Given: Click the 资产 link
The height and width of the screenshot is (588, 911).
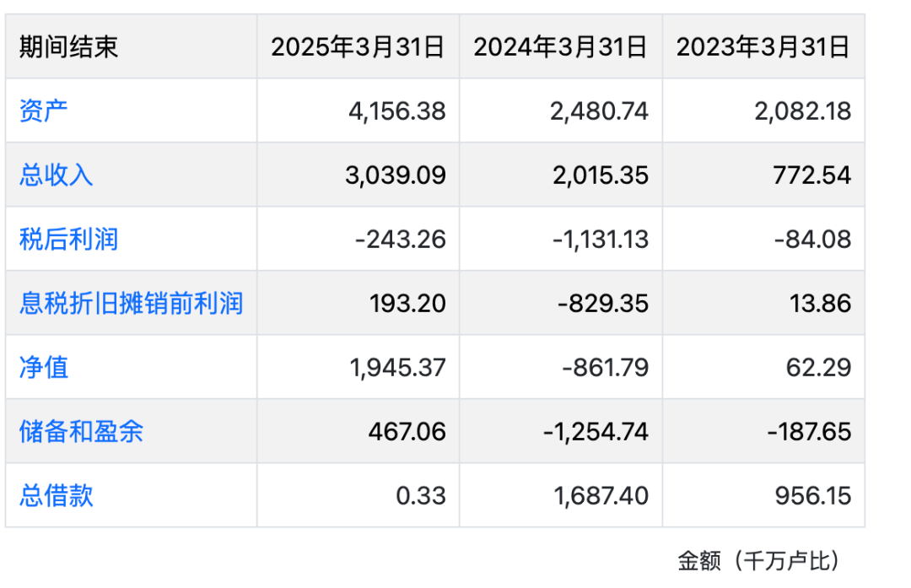Looking at the screenshot, I should click(44, 111).
